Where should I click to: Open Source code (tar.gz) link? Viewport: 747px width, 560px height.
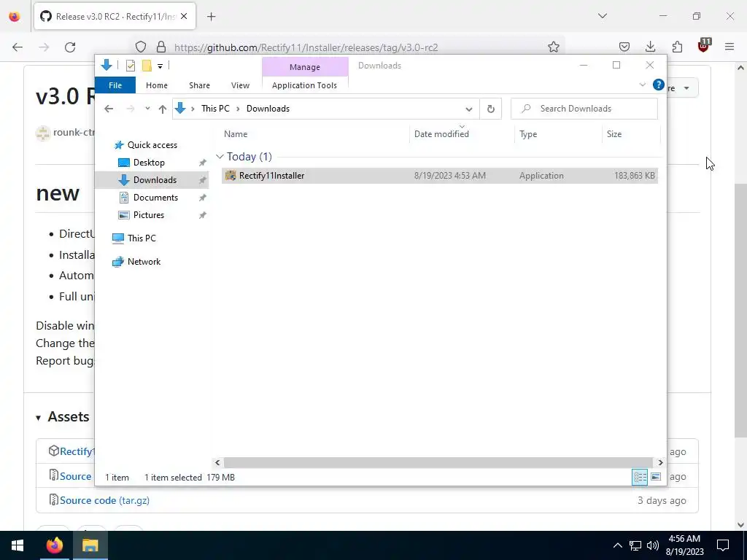point(104,500)
